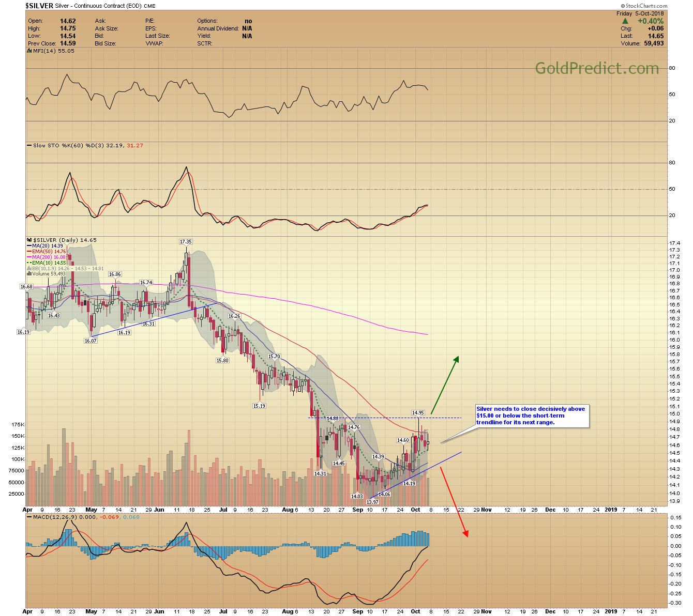Click the silver $15.00 annotation text box
This screenshot has height=616, width=693.
[x=531, y=416]
